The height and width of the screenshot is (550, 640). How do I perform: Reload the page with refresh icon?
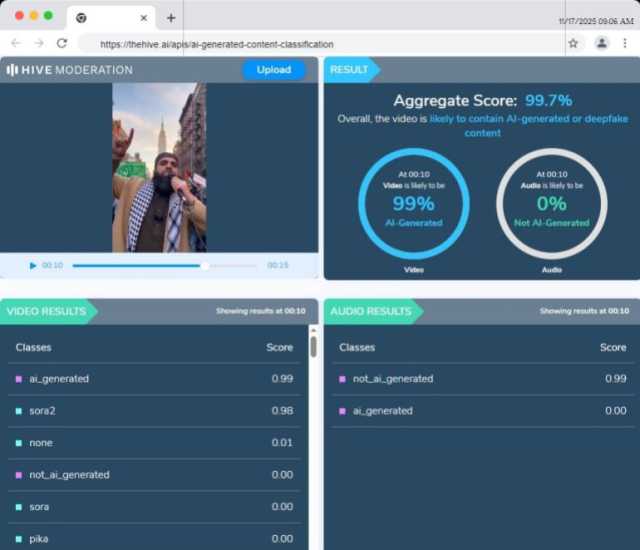coord(62,44)
